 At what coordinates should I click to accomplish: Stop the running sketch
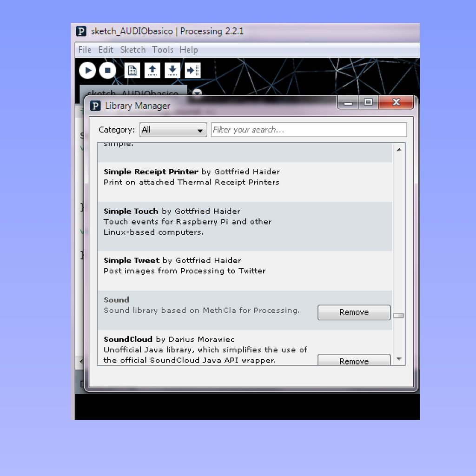coord(107,71)
